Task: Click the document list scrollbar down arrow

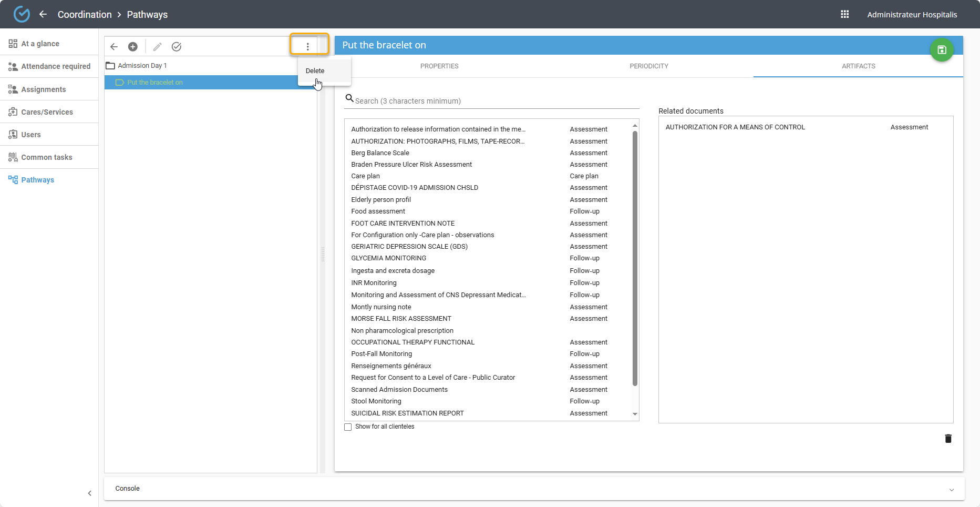Action: click(635, 414)
